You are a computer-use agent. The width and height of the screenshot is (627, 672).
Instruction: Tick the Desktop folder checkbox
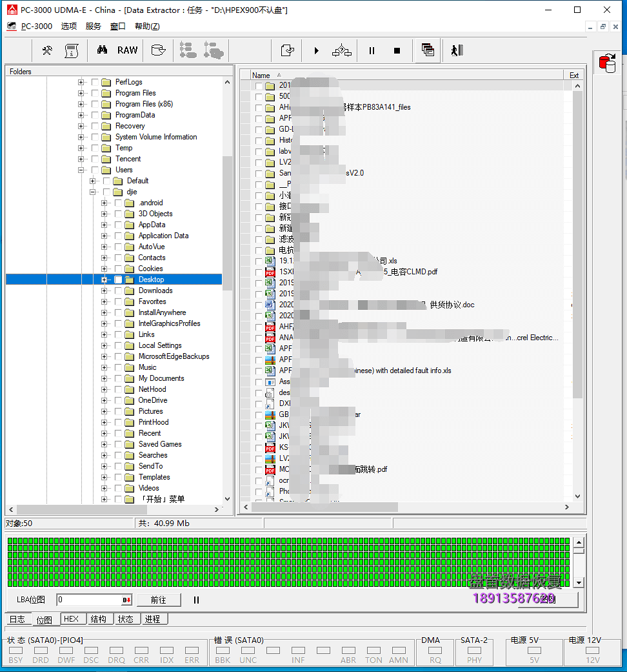coord(118,280)
